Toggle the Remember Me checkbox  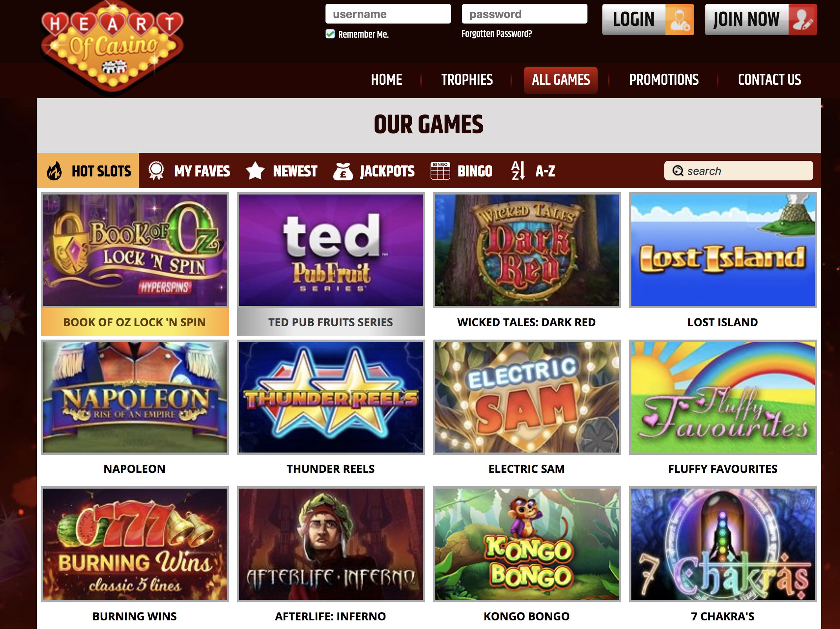tap(330, 34)
